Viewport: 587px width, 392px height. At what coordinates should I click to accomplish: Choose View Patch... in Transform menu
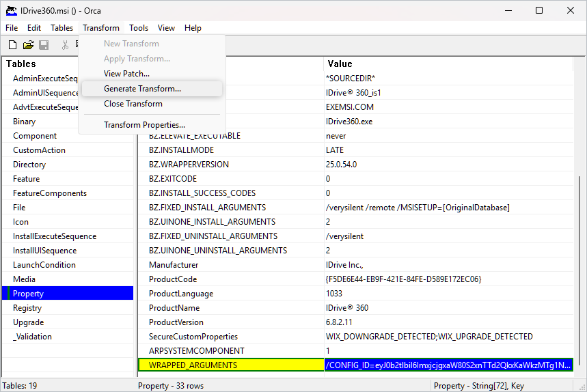126,74
